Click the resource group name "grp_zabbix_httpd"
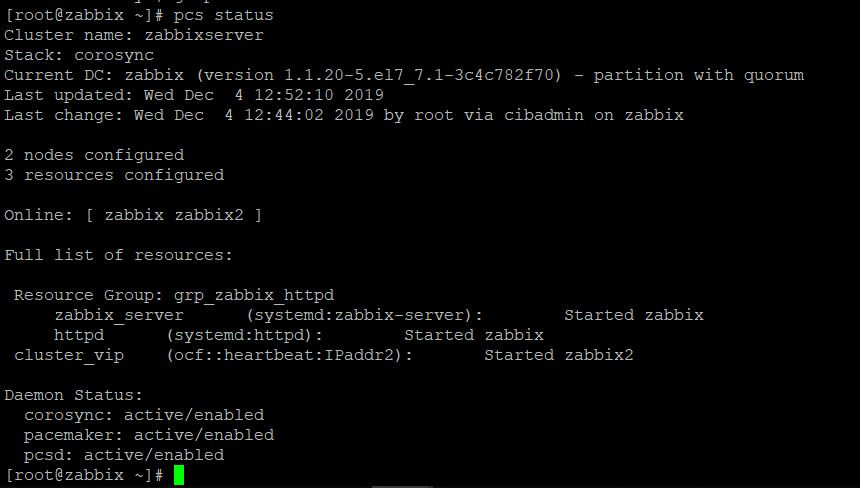860x488 pixels. tap(254, 295)
